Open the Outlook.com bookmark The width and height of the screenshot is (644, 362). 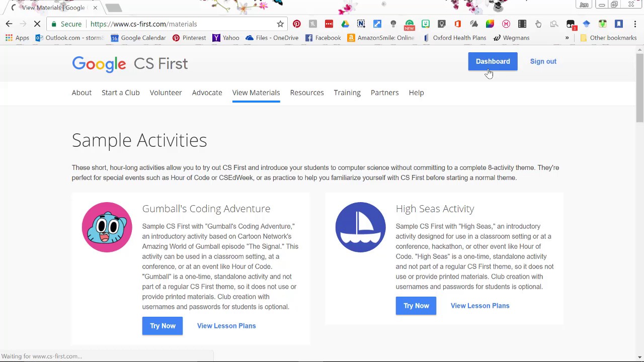point(69,38)
